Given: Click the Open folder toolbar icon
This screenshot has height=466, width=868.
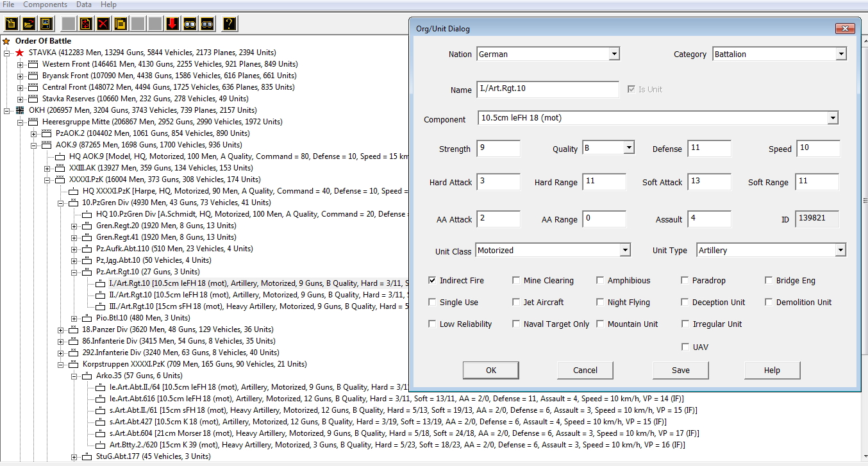Looking at the screenshot, I should point(28,24).
